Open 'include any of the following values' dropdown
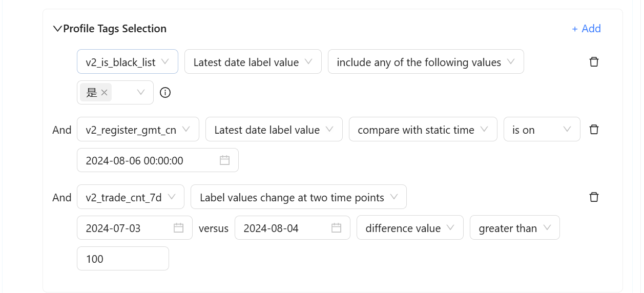This screenshot has height=293, width=644. point(425,62)
